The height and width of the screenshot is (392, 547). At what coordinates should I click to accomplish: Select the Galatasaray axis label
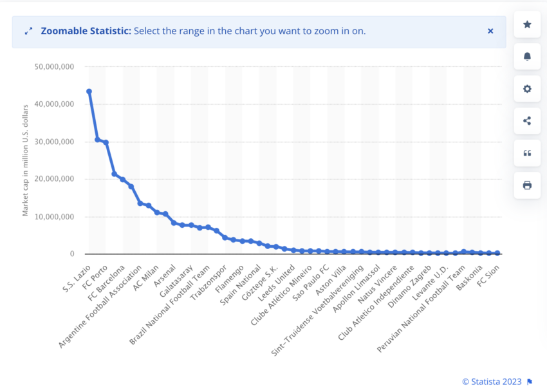point(176,281)
